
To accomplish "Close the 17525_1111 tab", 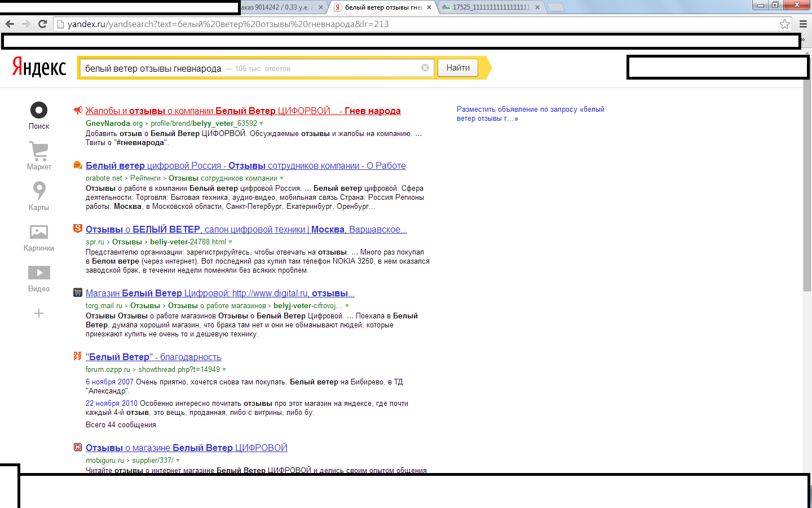I will coord(537,7).
